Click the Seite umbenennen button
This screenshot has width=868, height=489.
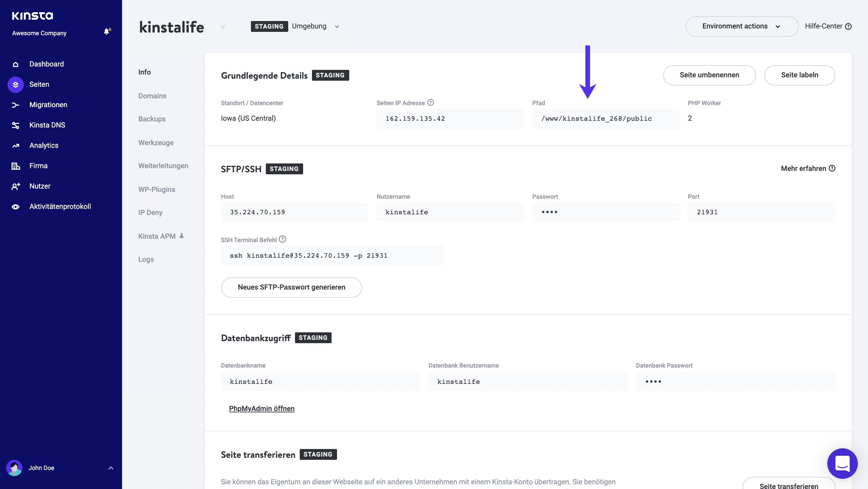tap(709, 75)
